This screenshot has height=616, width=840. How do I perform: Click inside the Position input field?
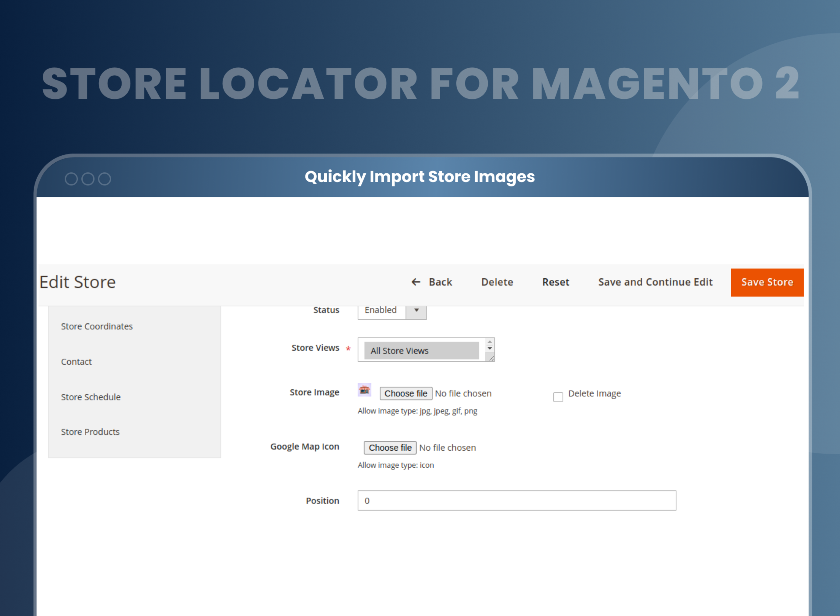(516, 501)
